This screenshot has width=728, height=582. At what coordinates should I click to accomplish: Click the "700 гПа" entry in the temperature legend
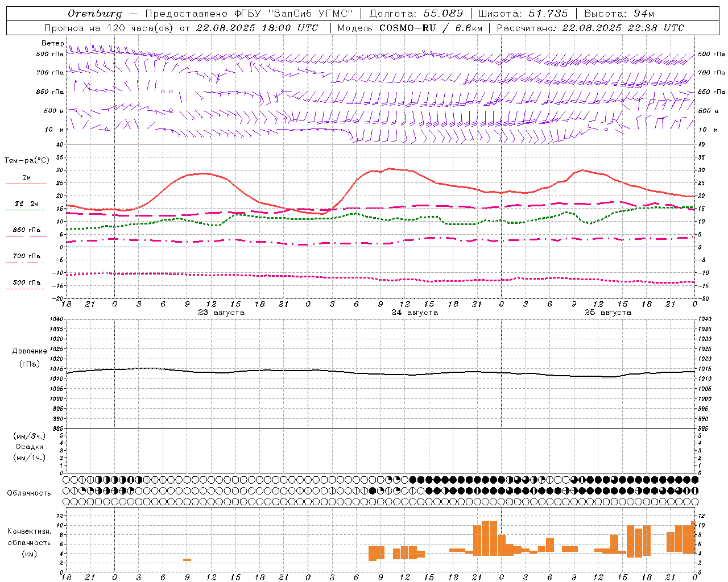pos(27,256)
